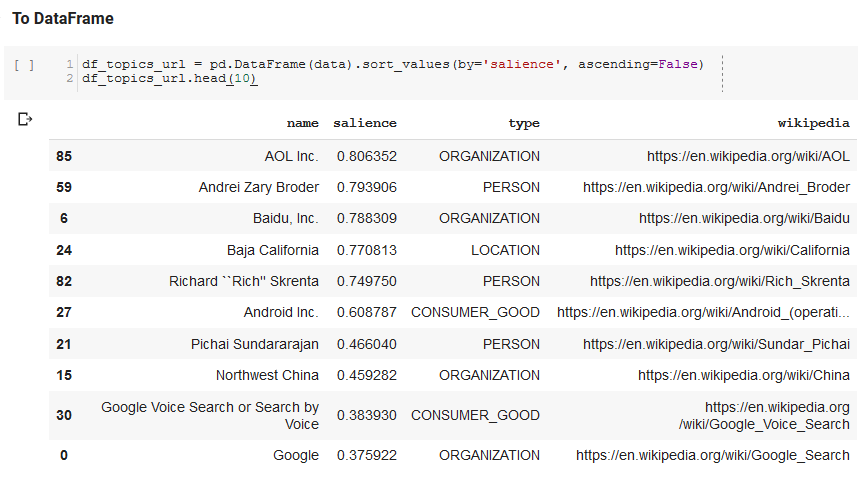The image size is (866, 484).
Task: Open the Rich_Skrenta Wikipedia link
Action: coord(720,281)
